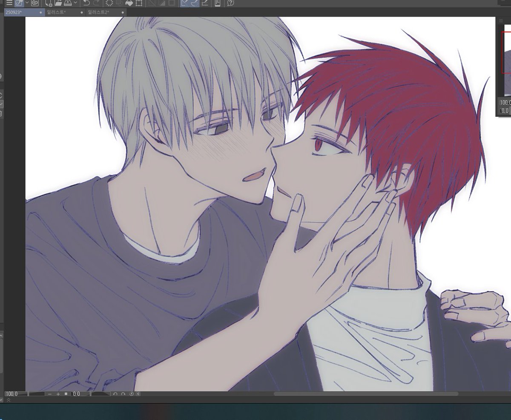Click the Navigator zoom value 100.0

tap(505, 102)
